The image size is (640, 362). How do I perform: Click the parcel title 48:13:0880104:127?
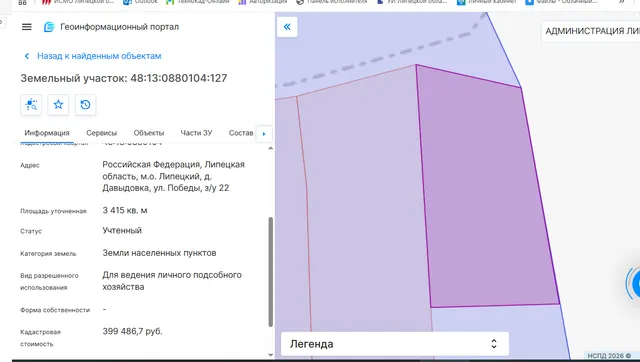click(179, 78)
